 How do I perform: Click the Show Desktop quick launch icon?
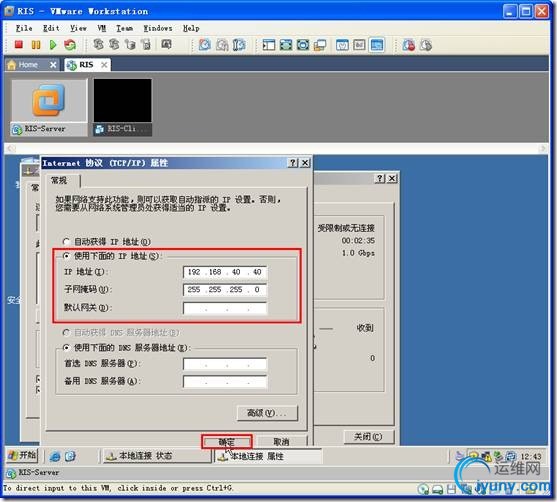coord(70,456)
